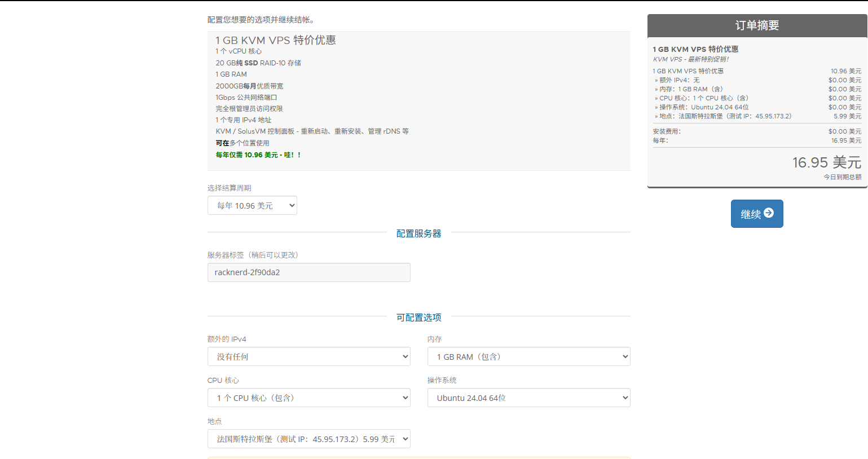
Task: Expand the 地点 location dropdown
Action: coord(309,439)
